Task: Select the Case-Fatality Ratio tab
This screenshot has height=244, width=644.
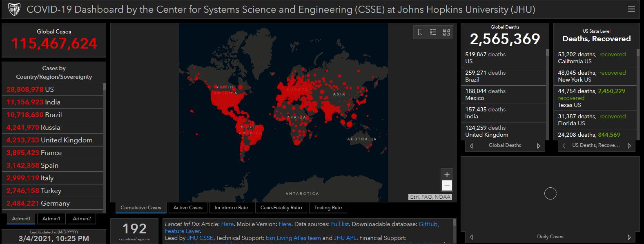Action: [x=281, y=208]
